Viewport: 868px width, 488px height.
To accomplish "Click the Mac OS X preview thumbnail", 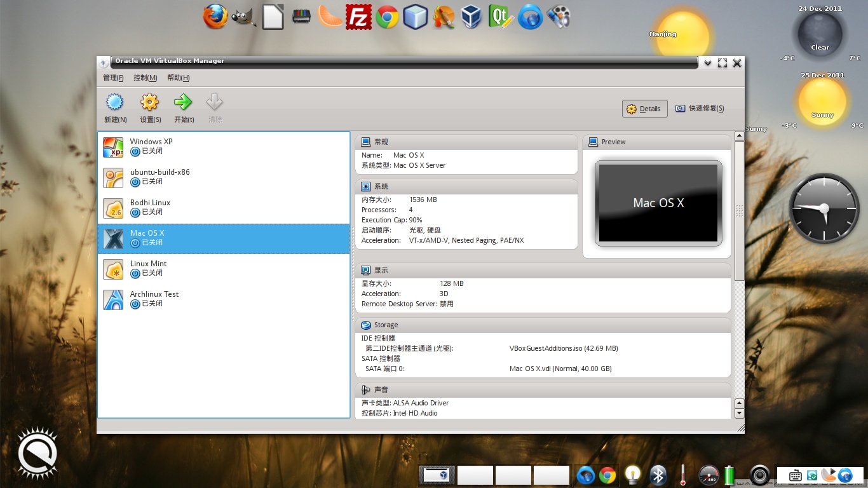I will (x=658, y=203).
